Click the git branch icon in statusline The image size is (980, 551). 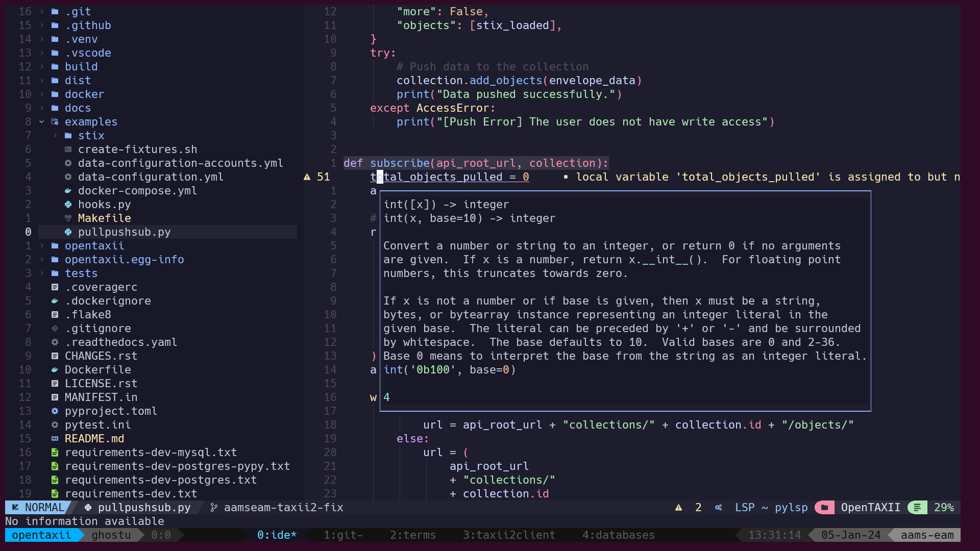(x=214, y=508)
